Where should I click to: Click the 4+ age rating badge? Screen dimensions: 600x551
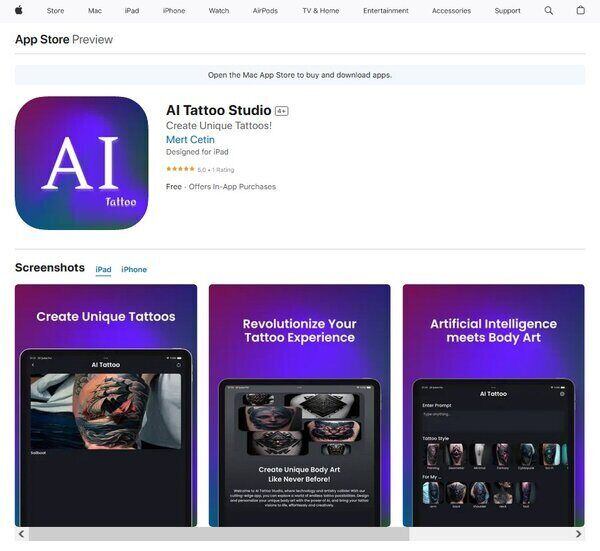[282, 111]
